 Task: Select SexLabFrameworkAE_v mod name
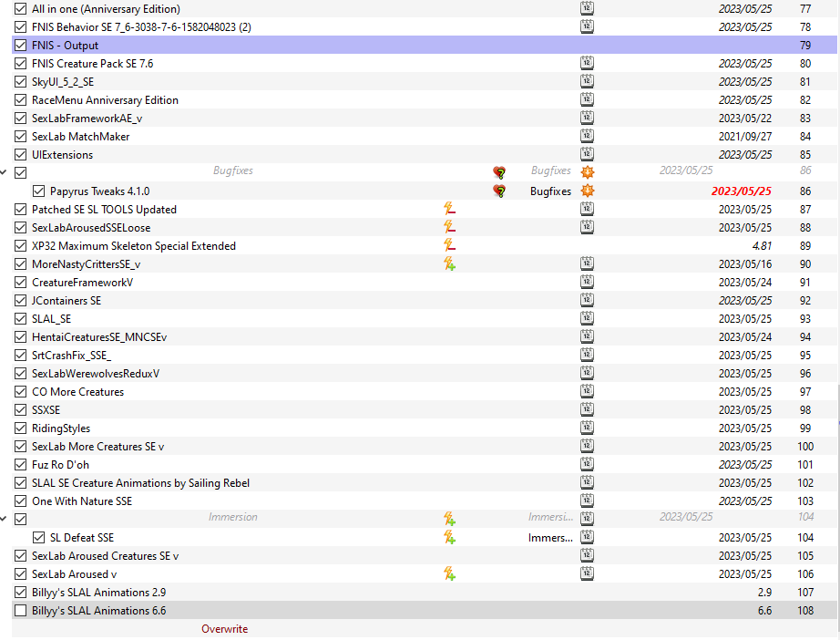87,118
